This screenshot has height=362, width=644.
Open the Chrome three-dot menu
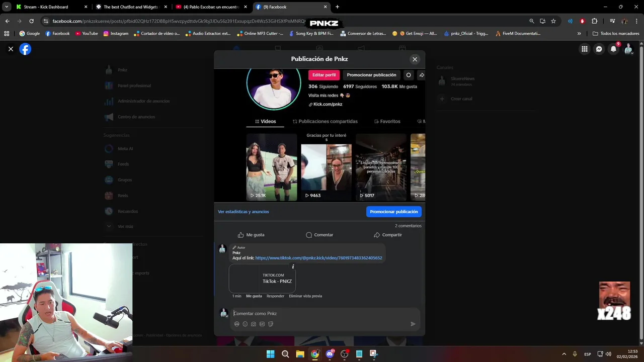coord(636,21)
